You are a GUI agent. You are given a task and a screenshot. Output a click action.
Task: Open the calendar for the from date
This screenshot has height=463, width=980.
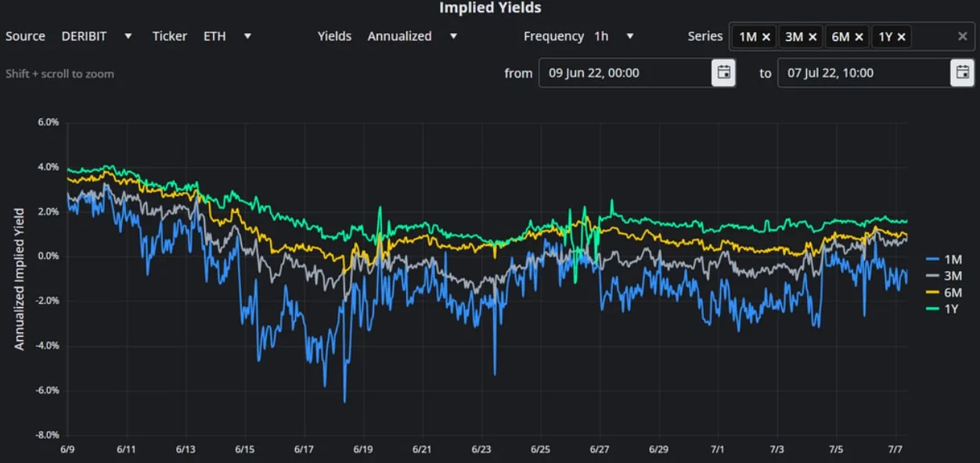point(724,73)
